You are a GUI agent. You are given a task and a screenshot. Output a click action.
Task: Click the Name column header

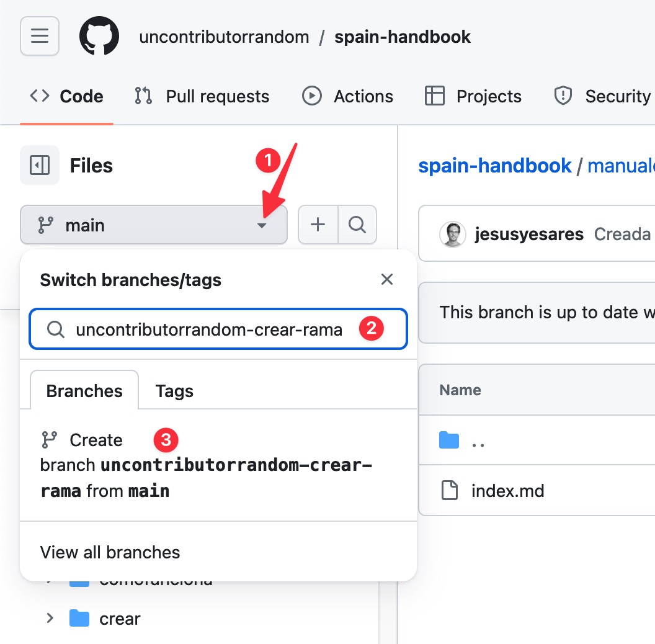460,390
